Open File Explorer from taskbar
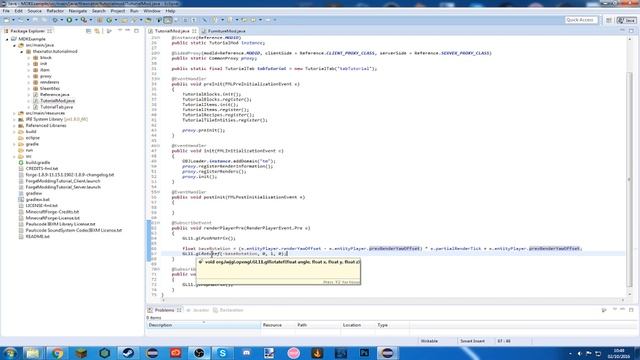Image resolution: width=640 pixels, height=360 pixels. [x=33, y=353]
